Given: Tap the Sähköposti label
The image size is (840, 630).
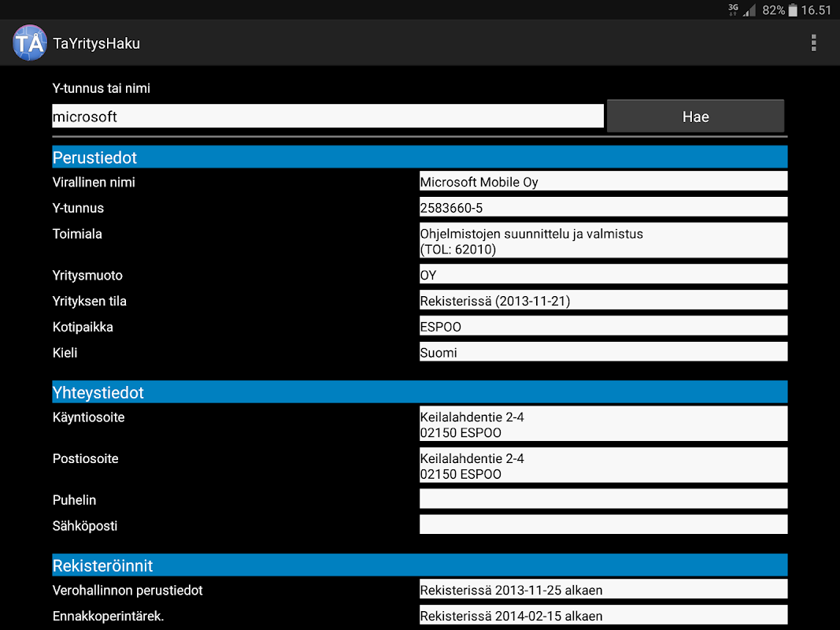Looking at the screenshot, I should click(85, 526).
